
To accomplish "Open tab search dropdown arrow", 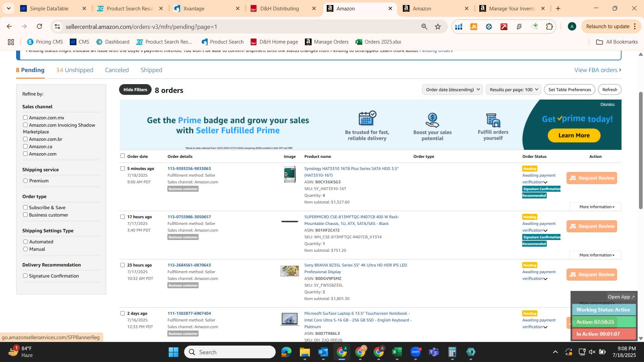I will 8,8.
